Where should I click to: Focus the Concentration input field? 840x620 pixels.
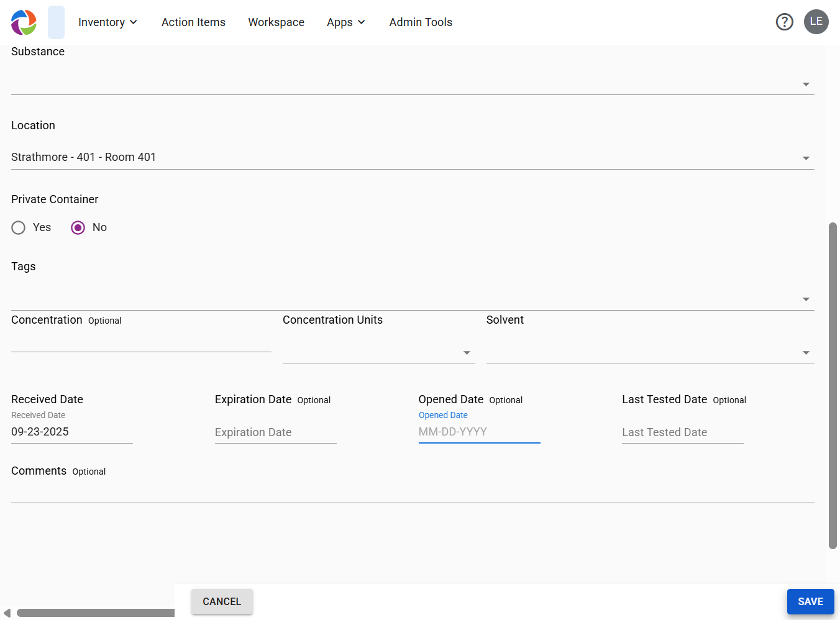click(141, 342)
